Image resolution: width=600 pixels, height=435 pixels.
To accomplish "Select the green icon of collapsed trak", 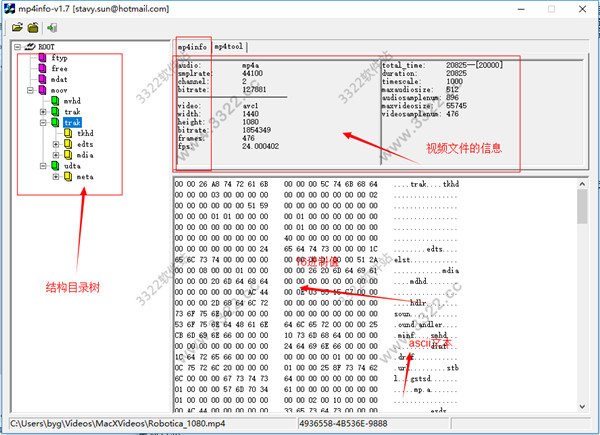I will click(x=55, y=112).
